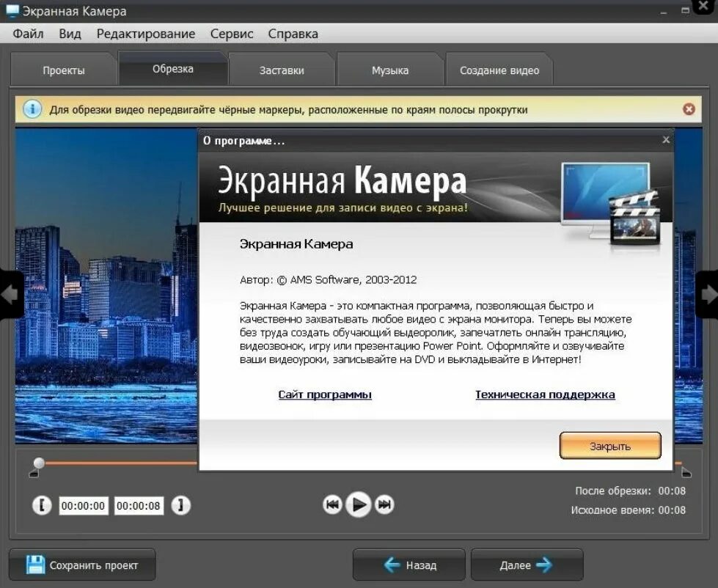Viewport: 718px width, 588px height.
Task: Click the end time field 00:00:08
Action: click(x=139, y=506)
